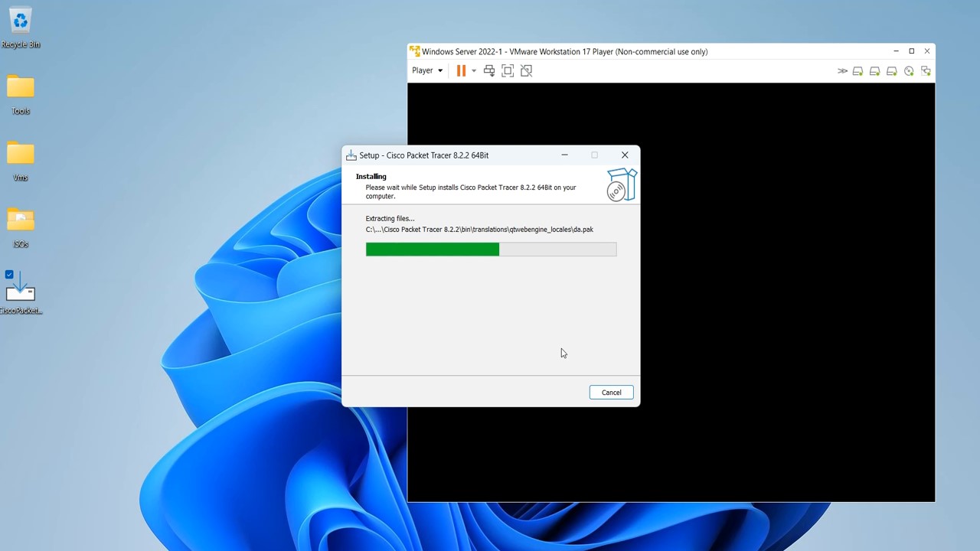This screenshot has height=551, width=980.
Task: Click first hard disk device icon
Action: [857, 71]
